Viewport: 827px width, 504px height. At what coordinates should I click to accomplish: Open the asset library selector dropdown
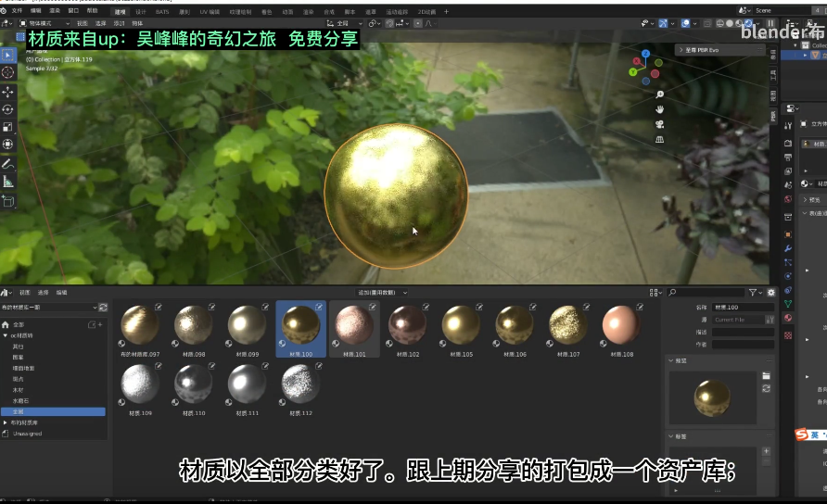pyautogui.click(x=49, y=308)
